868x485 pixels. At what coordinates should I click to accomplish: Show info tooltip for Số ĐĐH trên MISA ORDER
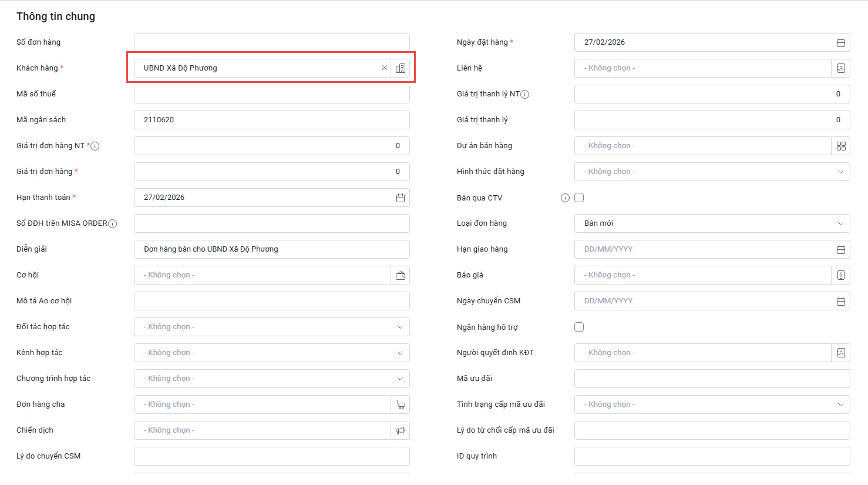tap(113, 223)
